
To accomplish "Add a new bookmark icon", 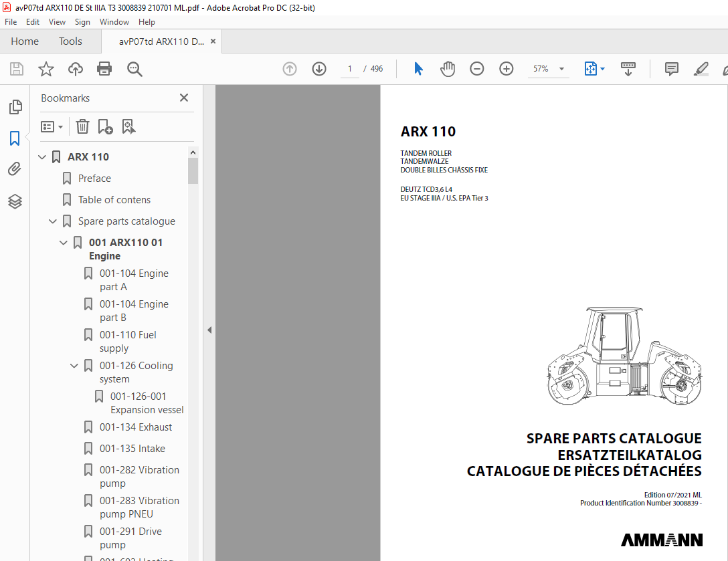I will [106, 126].
